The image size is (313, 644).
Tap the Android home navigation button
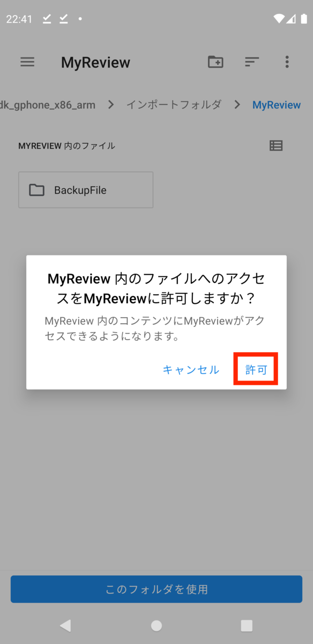156,625
